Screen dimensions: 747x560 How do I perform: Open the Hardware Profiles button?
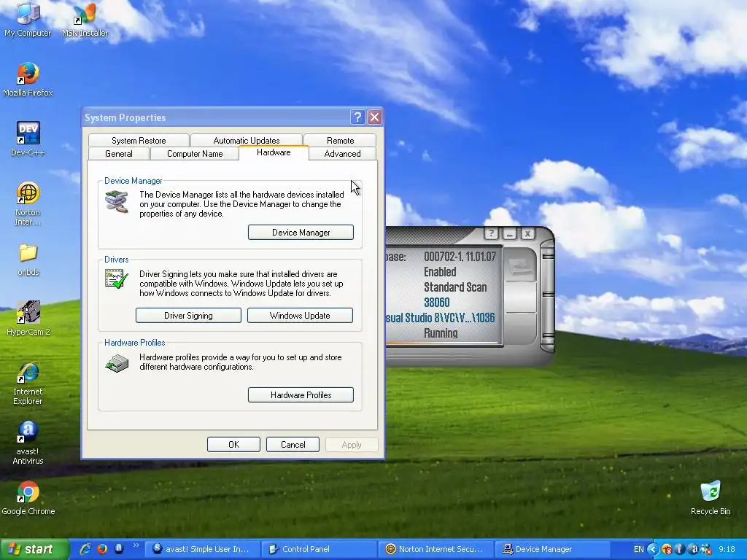pos(301,394)
